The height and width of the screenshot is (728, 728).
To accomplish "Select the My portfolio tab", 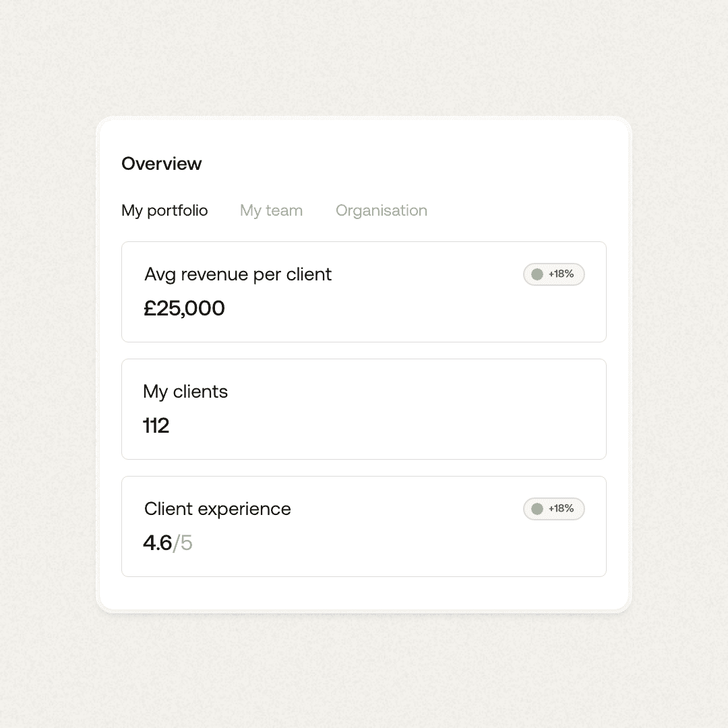I will (164, 210).
